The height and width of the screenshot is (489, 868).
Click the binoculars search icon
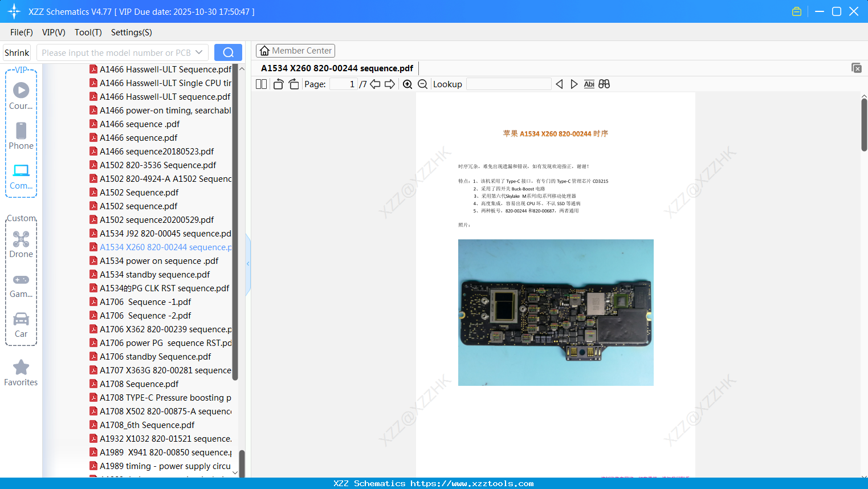604,84
